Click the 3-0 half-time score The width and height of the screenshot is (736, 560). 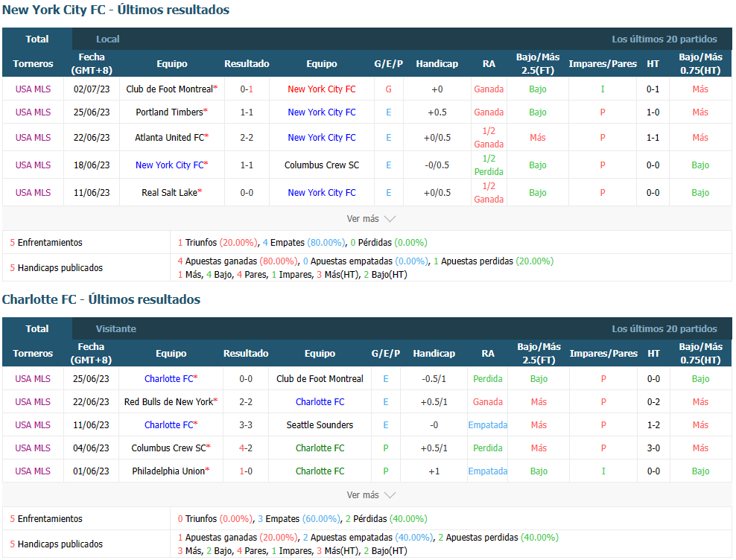653,448
